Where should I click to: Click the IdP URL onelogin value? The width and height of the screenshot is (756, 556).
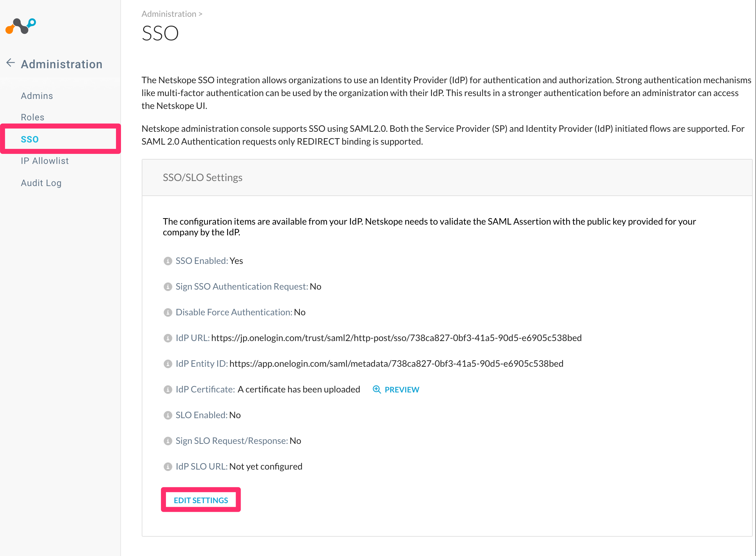point(396,338)
